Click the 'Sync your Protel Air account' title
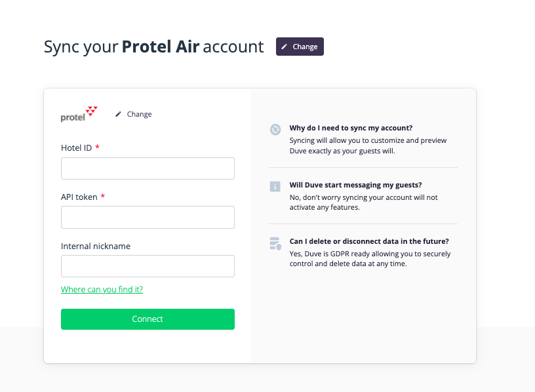Viewport: 535px width, 392px height. coord(153,47)
